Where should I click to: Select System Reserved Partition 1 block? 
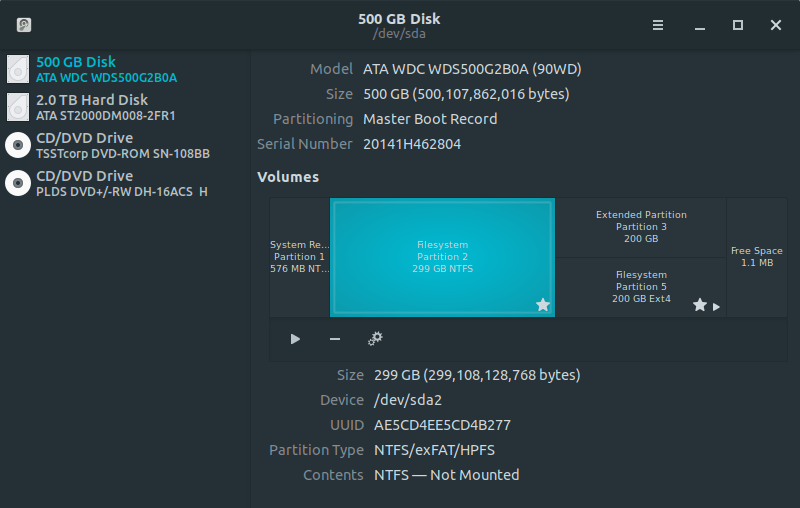point(300,257)
